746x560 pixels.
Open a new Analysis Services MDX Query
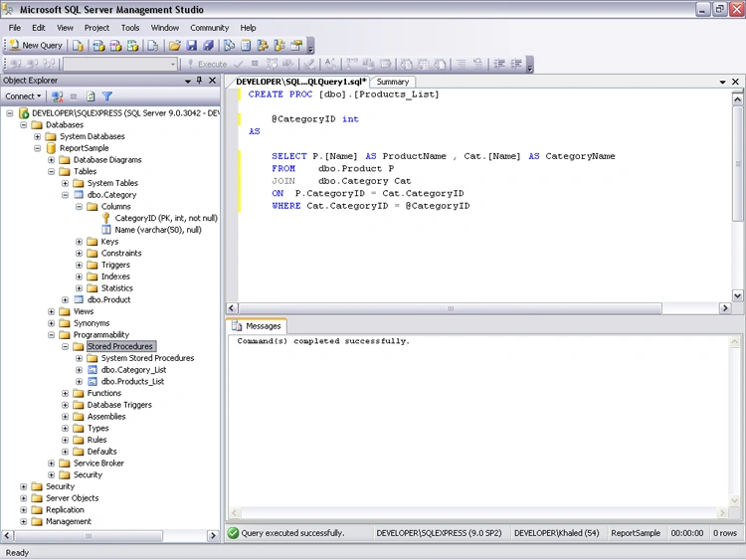pyautogui.click(x=98, y=45)
